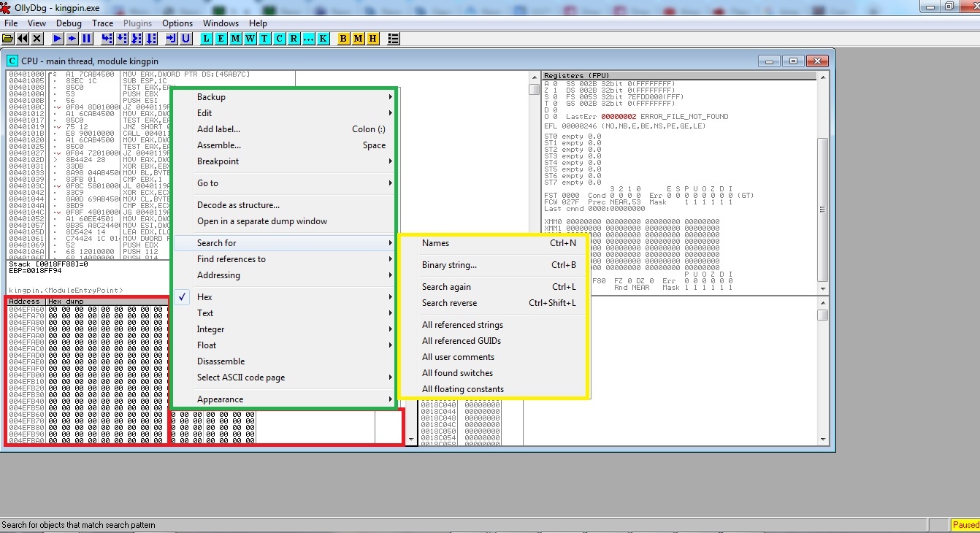Open the File menu
The height and width of the screenshot is (533, 980).
pyautogui.click(x=11, y=23)
